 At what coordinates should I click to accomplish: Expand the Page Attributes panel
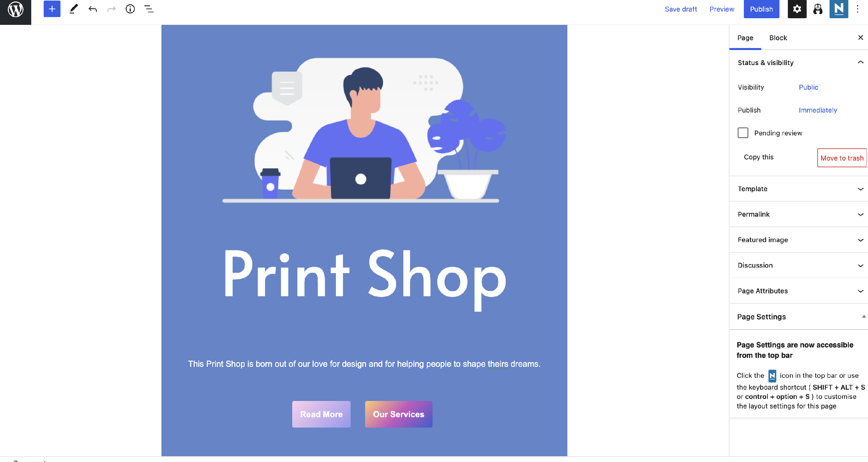pyautogui.click(x=798, y=291)
